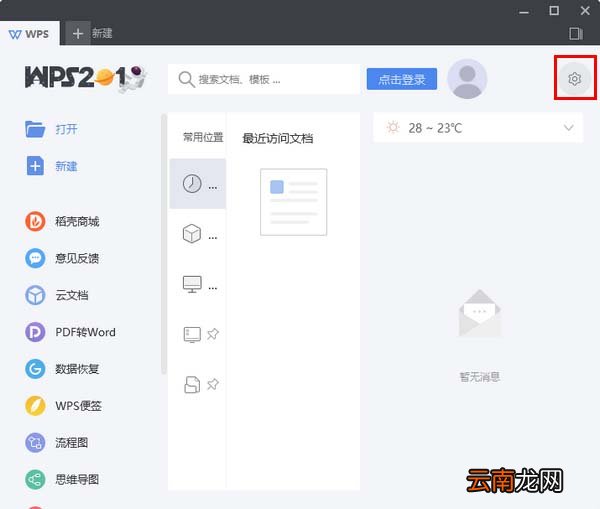
Task: Click the empty message envelope icon
Action: (479, 313)
